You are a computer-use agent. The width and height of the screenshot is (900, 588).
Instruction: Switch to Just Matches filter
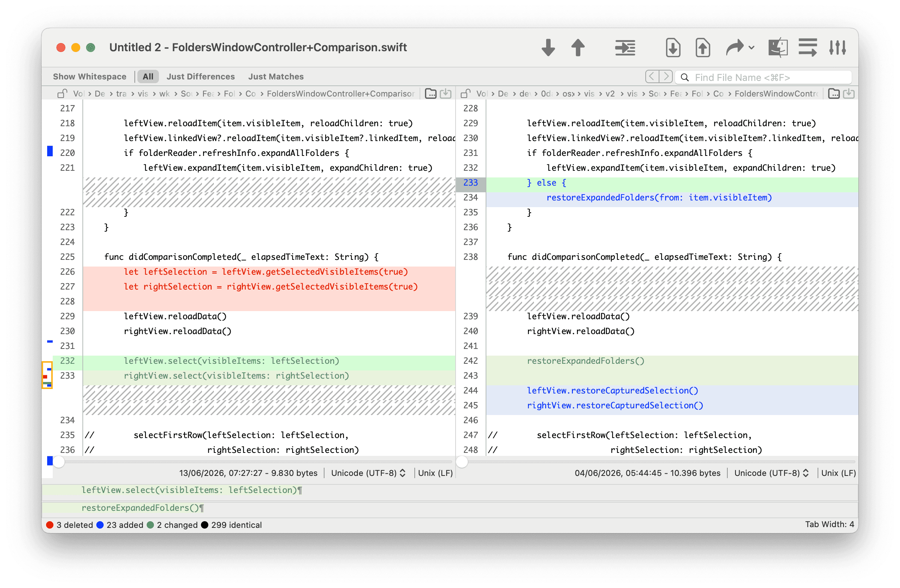coord(275,77)
